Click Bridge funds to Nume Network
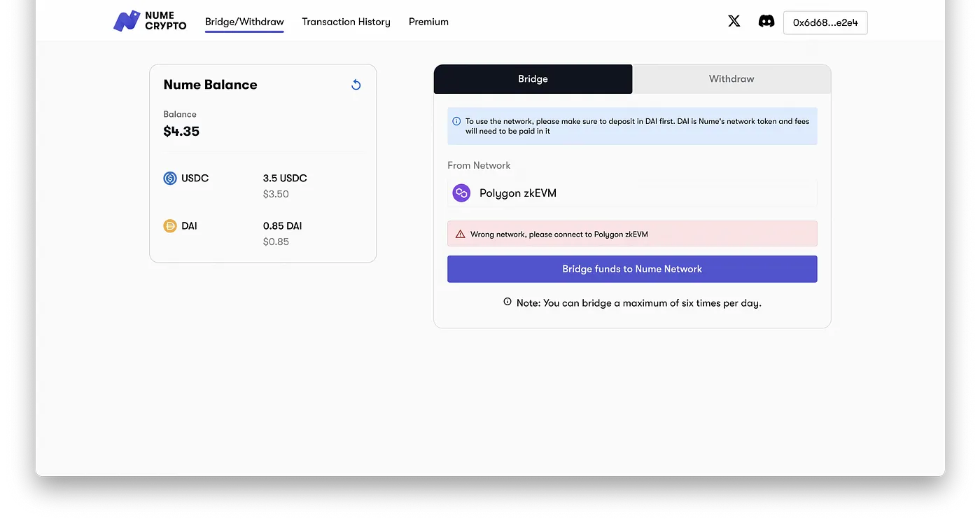This screenshot has height=523, width=980. pos(632,269)
